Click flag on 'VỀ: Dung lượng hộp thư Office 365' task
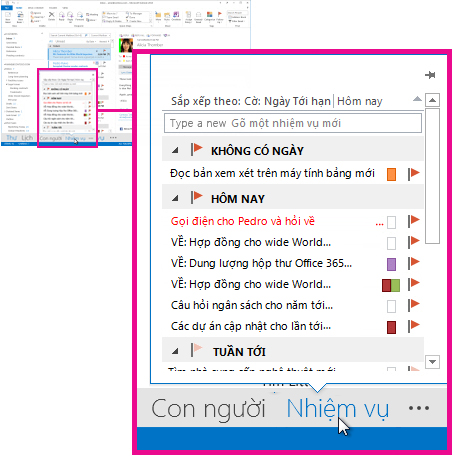Image resolution: width=452 pixels, height=457 pixels. pos(414,263)
